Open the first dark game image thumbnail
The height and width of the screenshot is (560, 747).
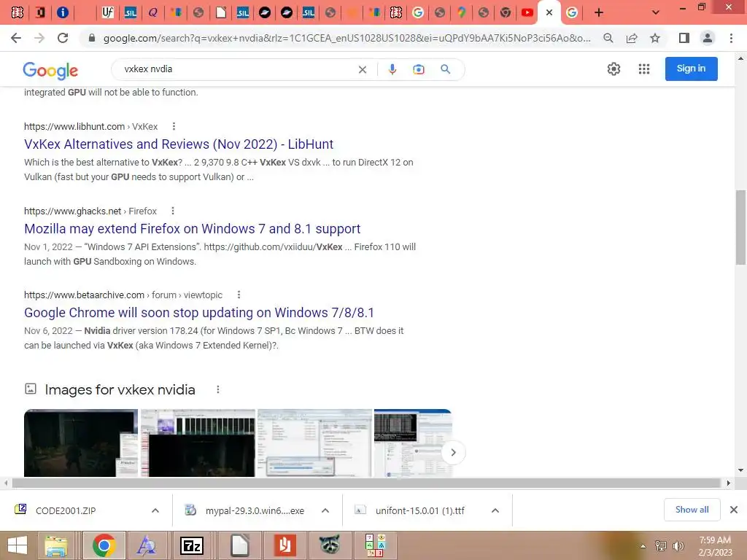(81, 443)
